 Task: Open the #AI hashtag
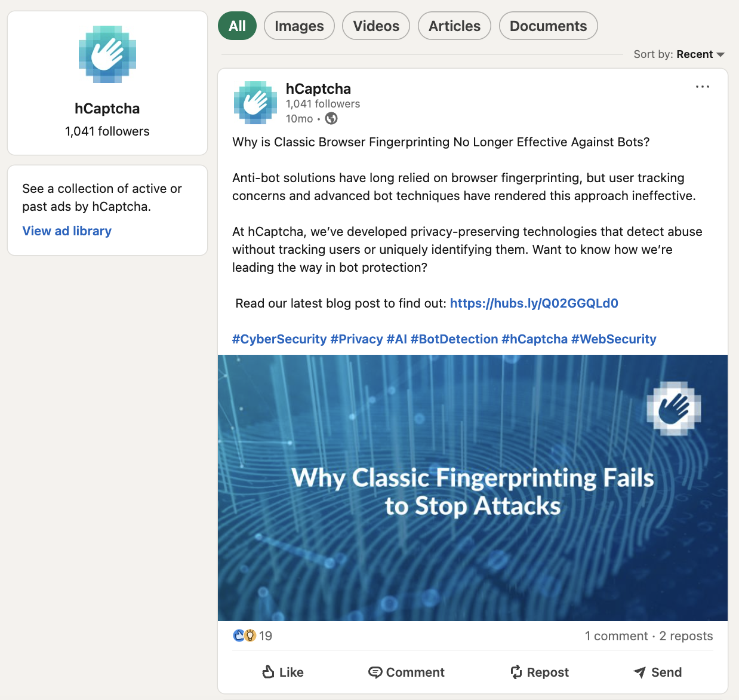[397, 339]
